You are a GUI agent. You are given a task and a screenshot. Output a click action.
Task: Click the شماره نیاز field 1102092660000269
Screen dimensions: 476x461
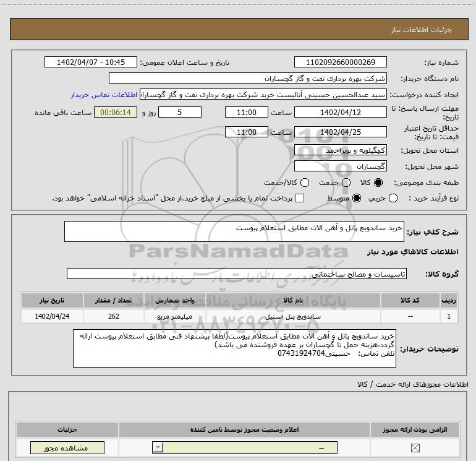(x=340, y=62)
